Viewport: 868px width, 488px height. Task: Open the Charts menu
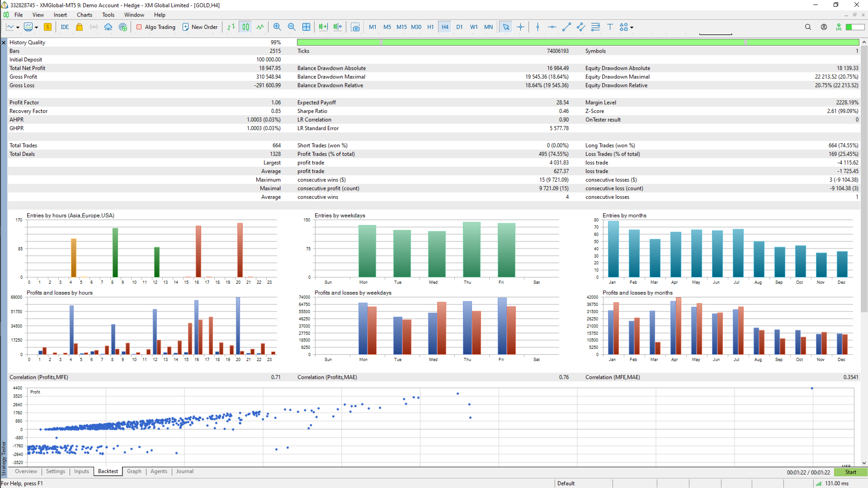click(85, 15)
